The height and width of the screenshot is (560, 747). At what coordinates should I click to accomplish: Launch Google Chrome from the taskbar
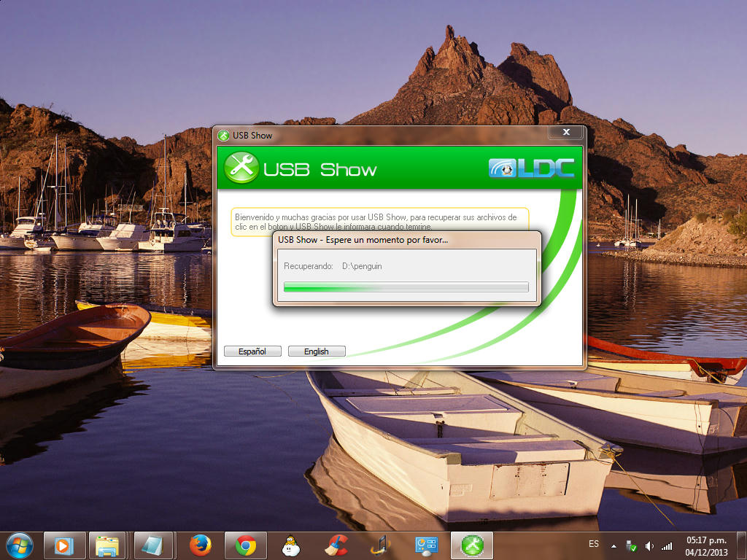tap(246, 545)
